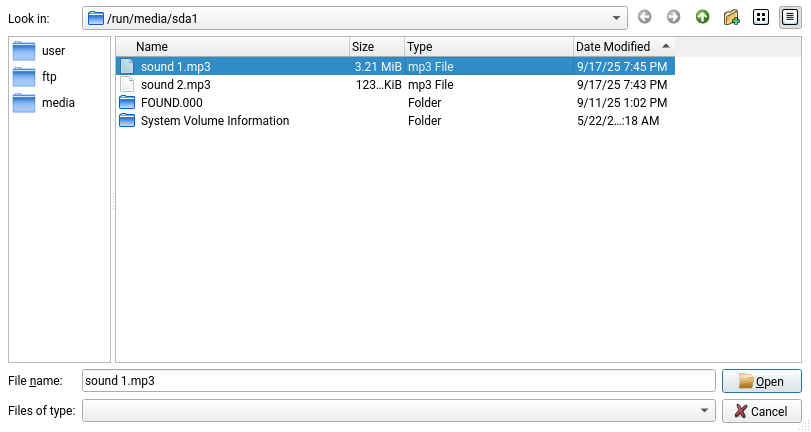Sort by the Type column header

pyautogui.click(x=489, y=47)
